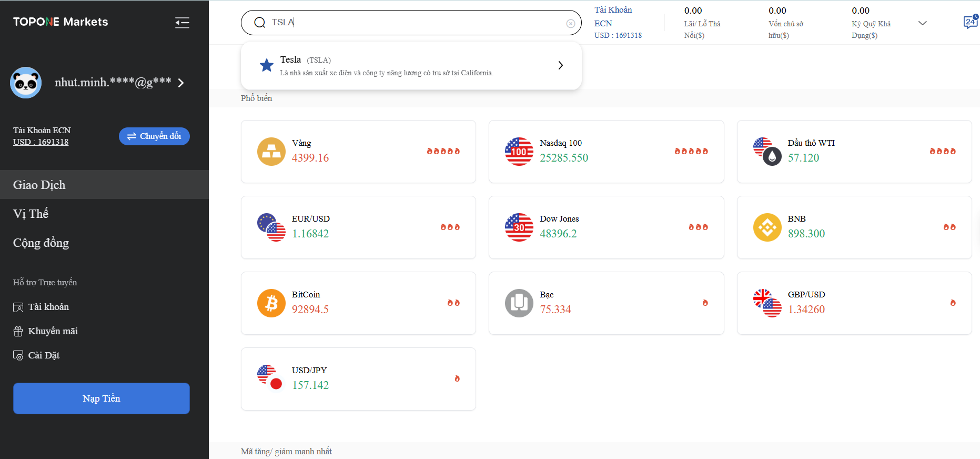
Task: Open Cài Đặt via its gear icon
Action: [x=17, y=355]
